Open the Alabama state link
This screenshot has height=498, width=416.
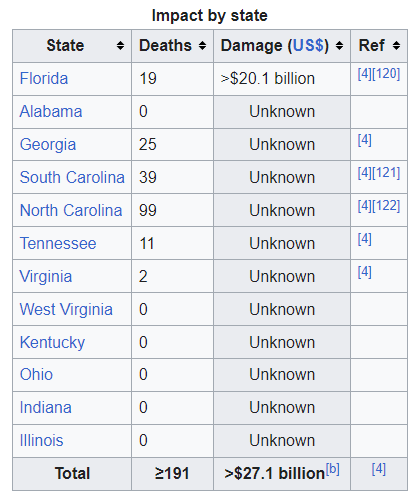(51, 111)
